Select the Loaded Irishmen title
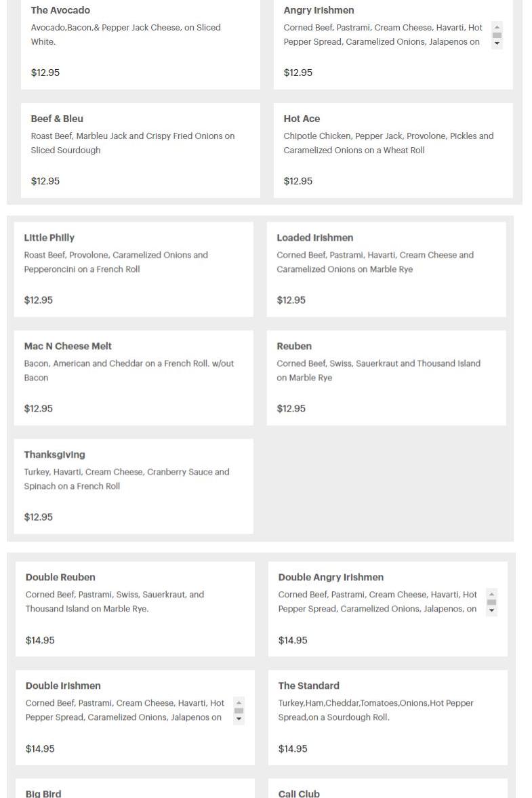Viewport: 532px width, 798px height. (314, 238)
